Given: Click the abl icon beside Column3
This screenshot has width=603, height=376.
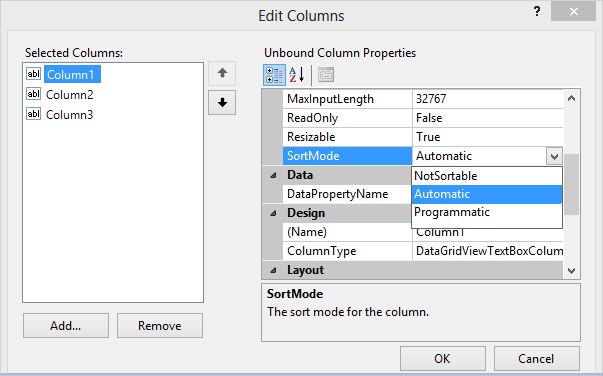Looking at the screenshot, I should (33, 114).
